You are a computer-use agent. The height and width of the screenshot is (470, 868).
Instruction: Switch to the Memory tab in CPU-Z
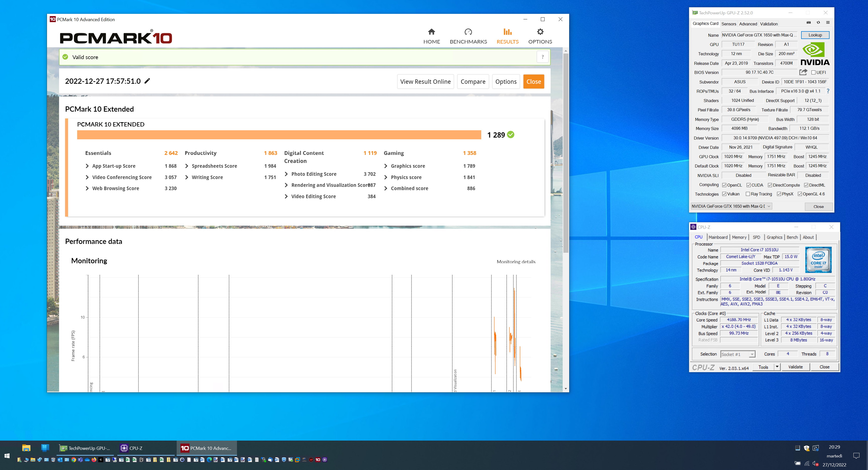[x=739, y=237]
